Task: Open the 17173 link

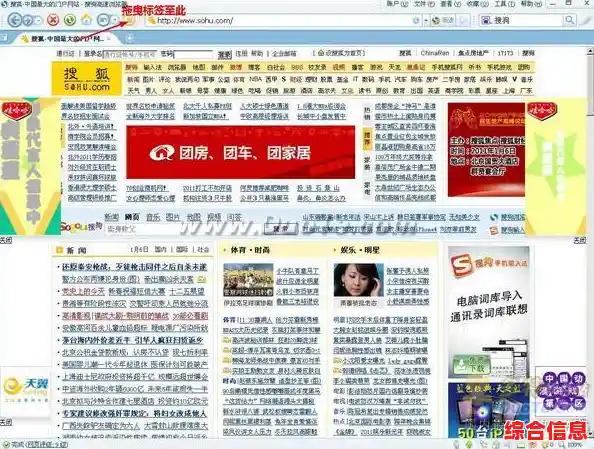Action: [x=505, y=53]
